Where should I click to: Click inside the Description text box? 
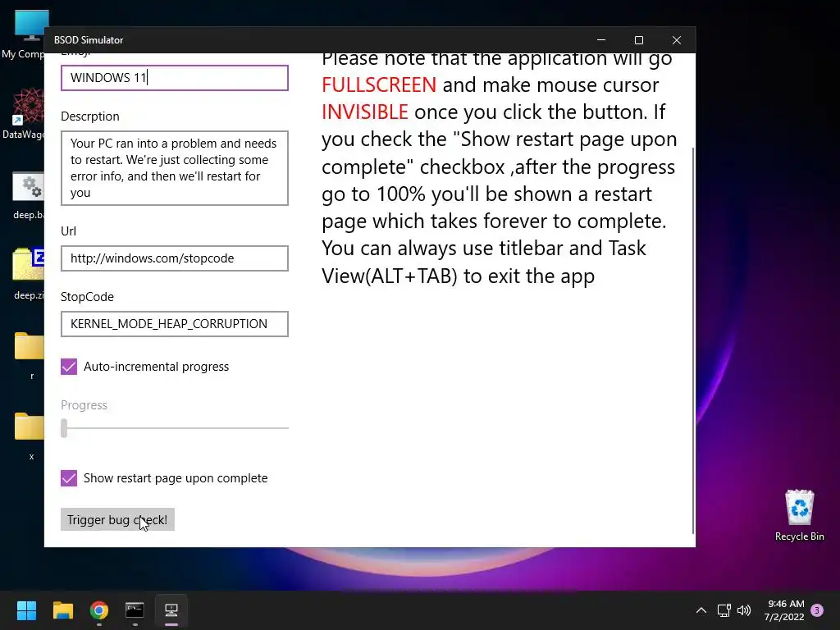coord(175,168)
